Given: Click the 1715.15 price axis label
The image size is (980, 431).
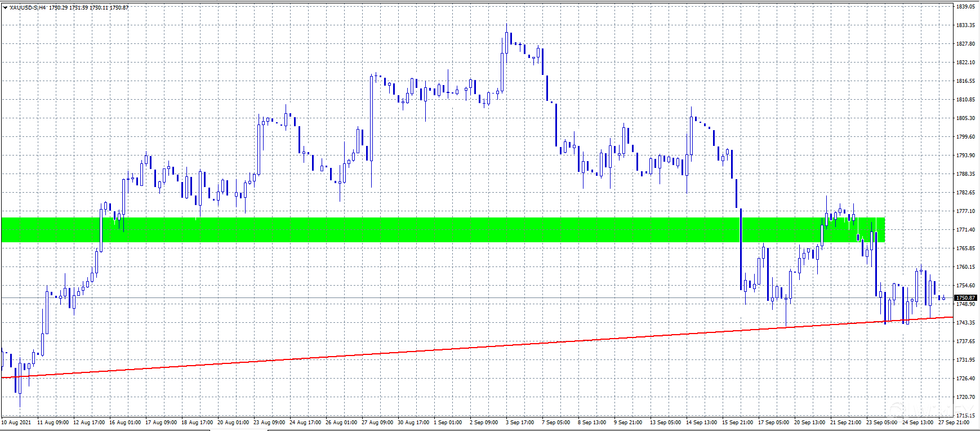Looking at the screenshot, I should pos(965,415).
